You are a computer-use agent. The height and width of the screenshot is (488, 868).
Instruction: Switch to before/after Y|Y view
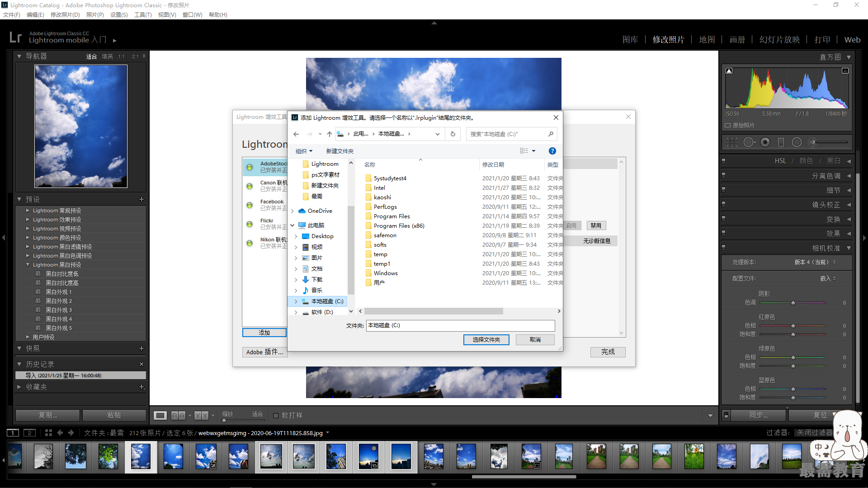tap(202, 415)
